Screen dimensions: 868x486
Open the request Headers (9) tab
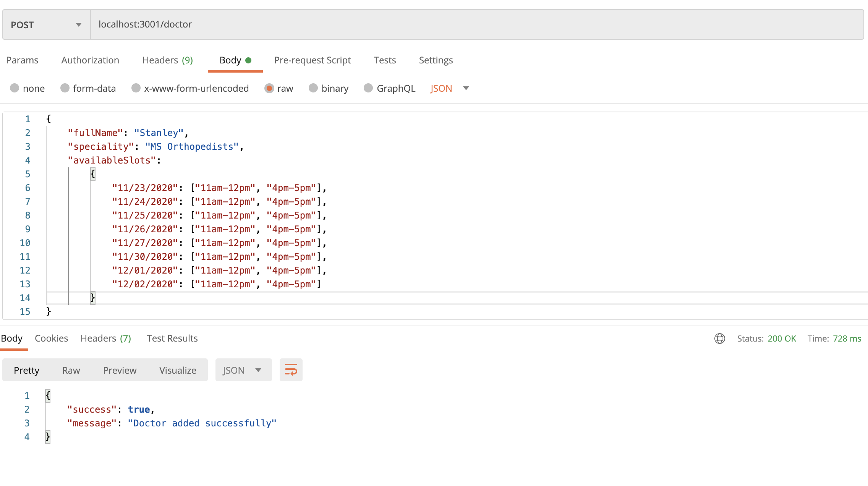[x=167, y=60]
